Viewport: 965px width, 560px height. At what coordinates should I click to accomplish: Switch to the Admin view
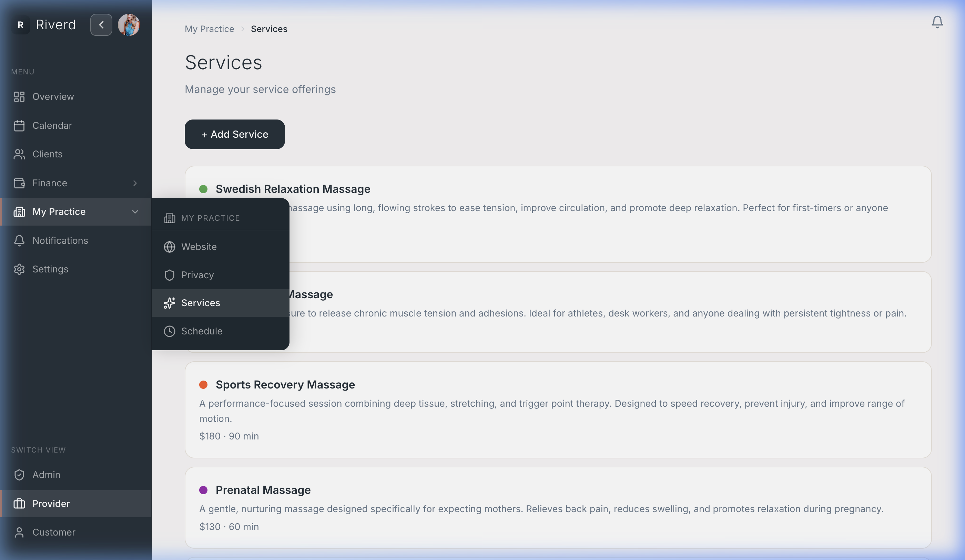pyautogui.click(x=46, y=475)
